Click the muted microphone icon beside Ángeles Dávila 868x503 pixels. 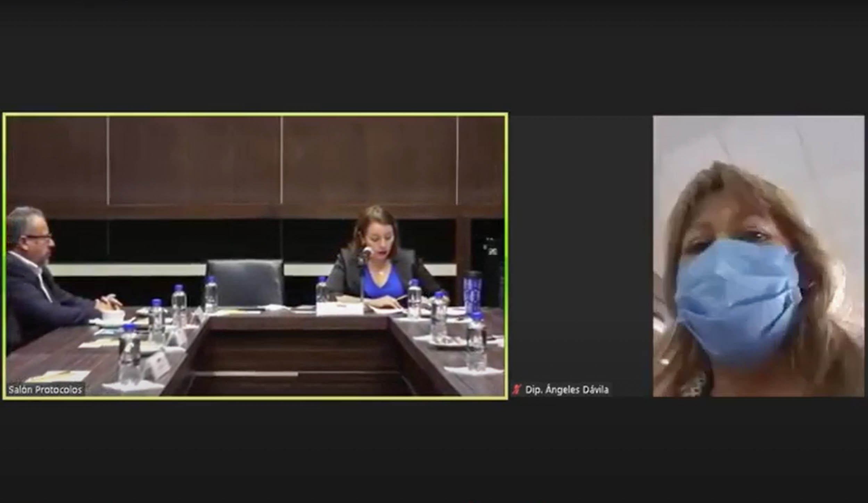[516, 390]
